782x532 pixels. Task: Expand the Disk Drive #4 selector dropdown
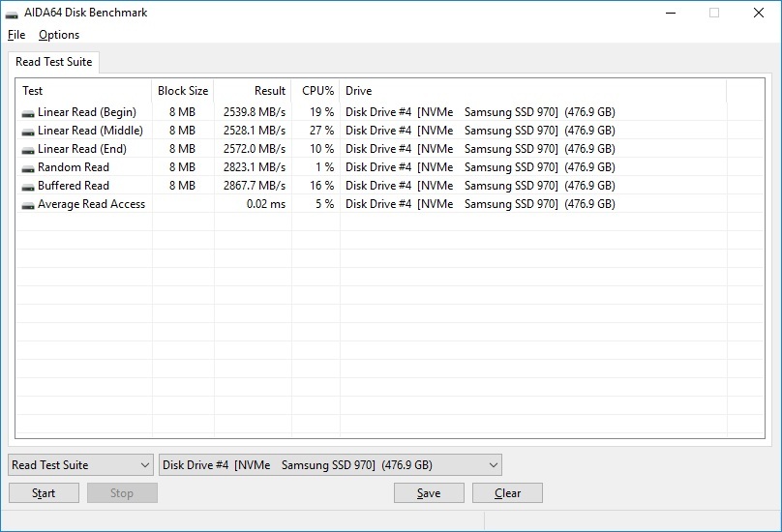tap(330, 465)
